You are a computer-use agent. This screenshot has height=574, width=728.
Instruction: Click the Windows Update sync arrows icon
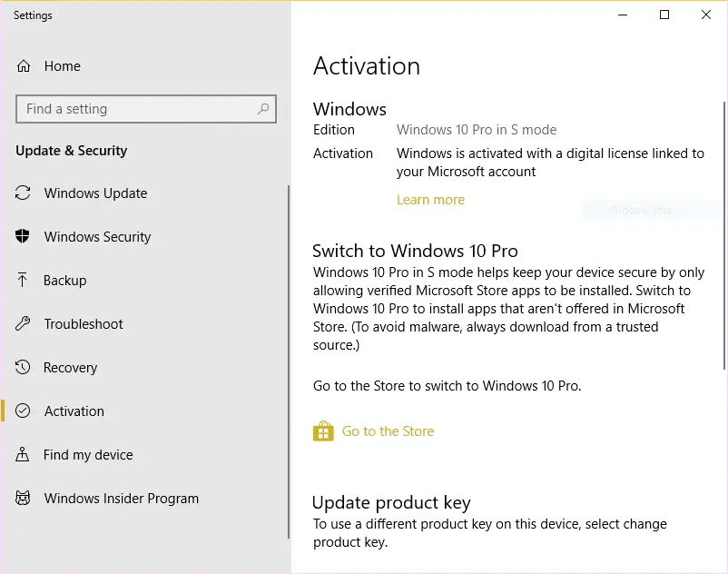[x=23, y=193]
